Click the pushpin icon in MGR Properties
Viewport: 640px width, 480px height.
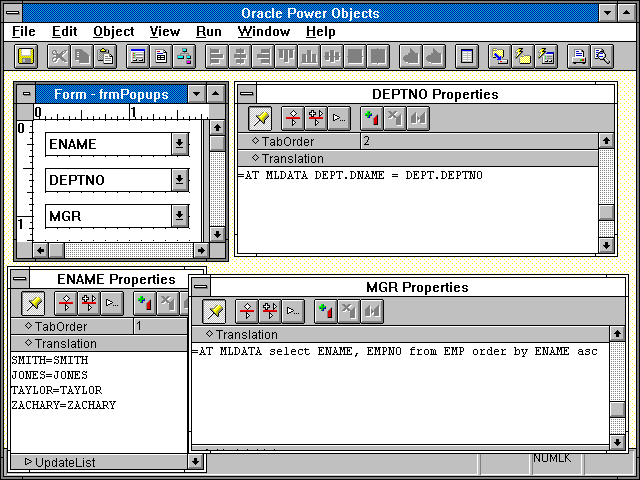214,312
